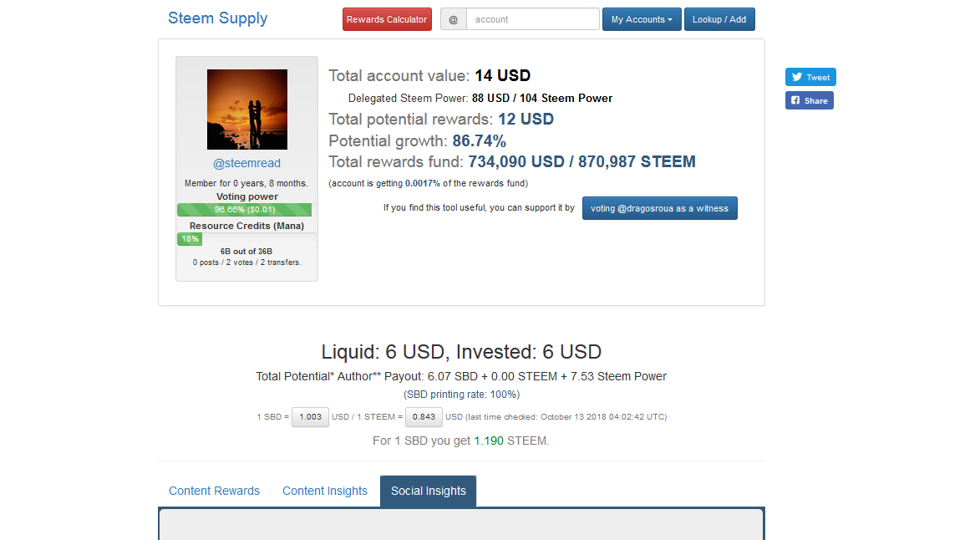Select the Social Insights tab

click(428, 492)
